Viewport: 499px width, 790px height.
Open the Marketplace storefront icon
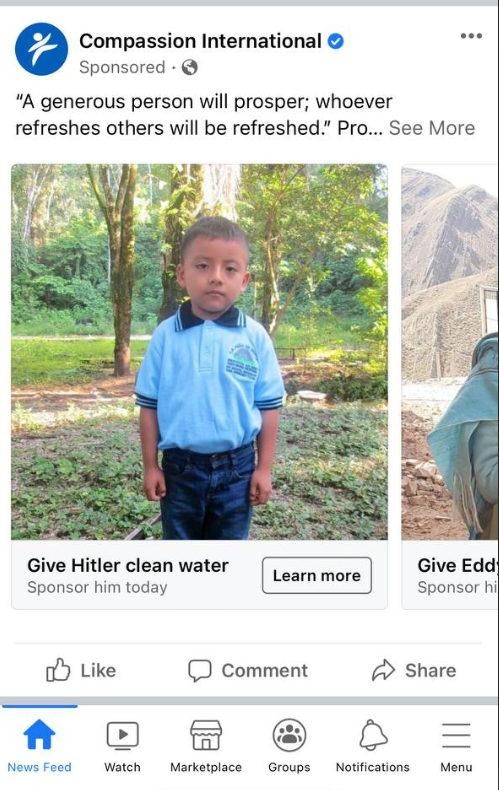(x=206, y=735)
